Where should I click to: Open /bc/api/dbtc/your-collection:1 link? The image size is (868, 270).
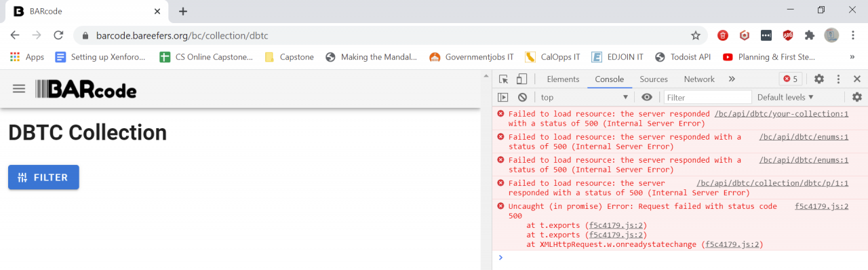[x=781, y=114]
